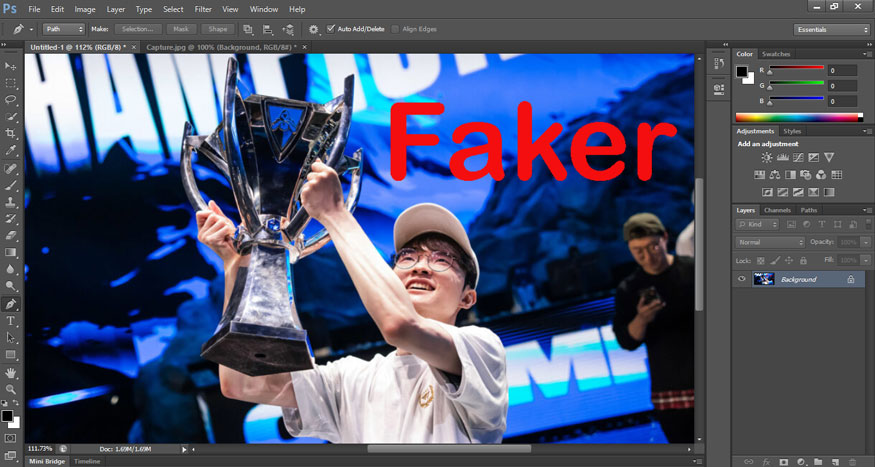Select the Quick Selection tool
Image resolution: width=875 pixels, height=467 pixels.
click(11, 117)
